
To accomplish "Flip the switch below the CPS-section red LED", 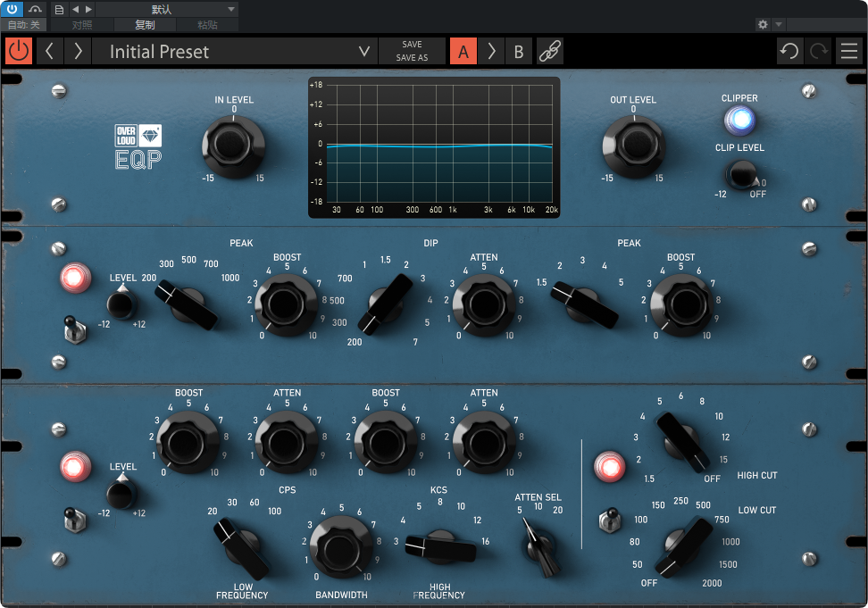I will tap(75, 520).
